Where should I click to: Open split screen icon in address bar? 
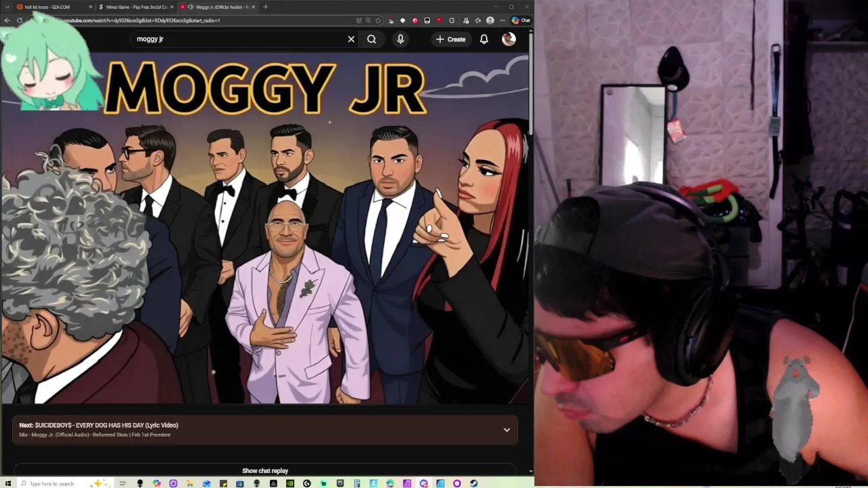359,20
